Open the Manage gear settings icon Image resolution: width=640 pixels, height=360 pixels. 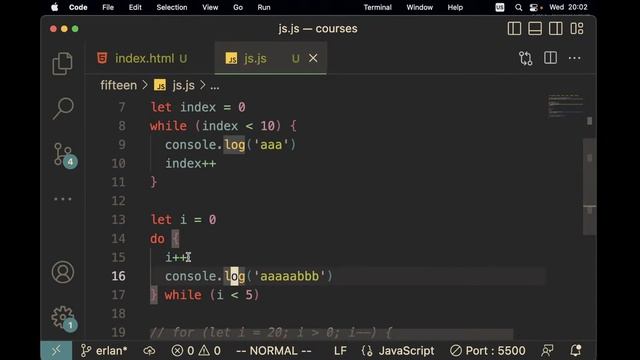tap(64, 318)
